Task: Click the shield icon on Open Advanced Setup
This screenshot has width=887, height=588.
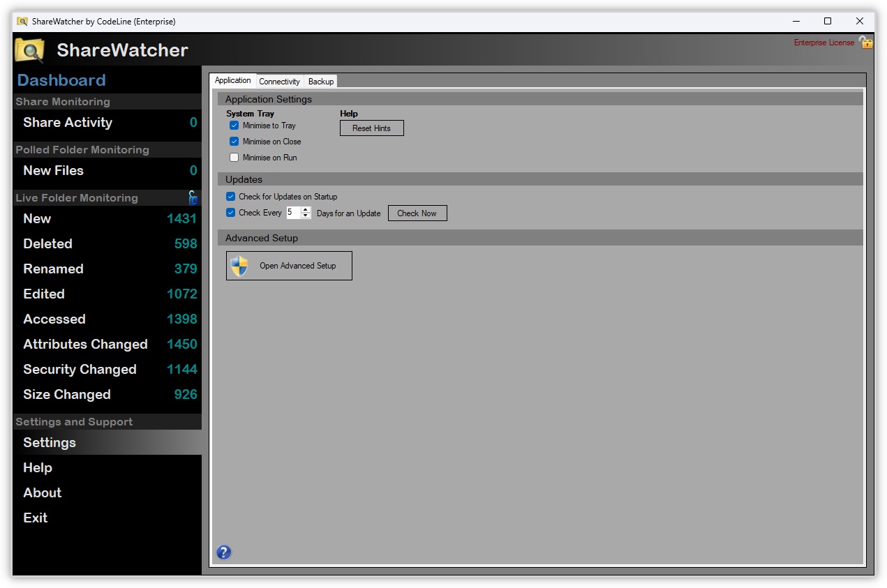Action: tap(239, 265)
